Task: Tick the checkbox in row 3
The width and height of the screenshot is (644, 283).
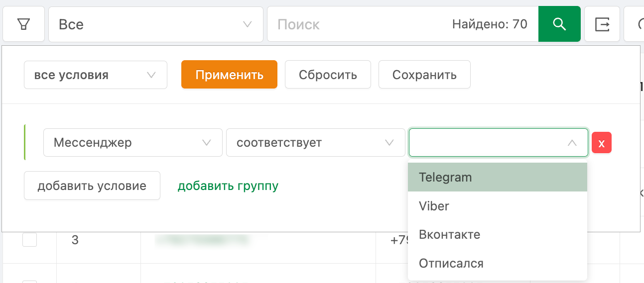Action: click(x=30, y=240)
